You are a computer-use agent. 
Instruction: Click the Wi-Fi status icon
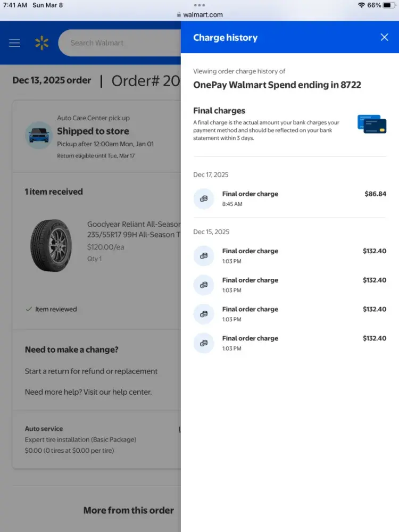point(362,5)
